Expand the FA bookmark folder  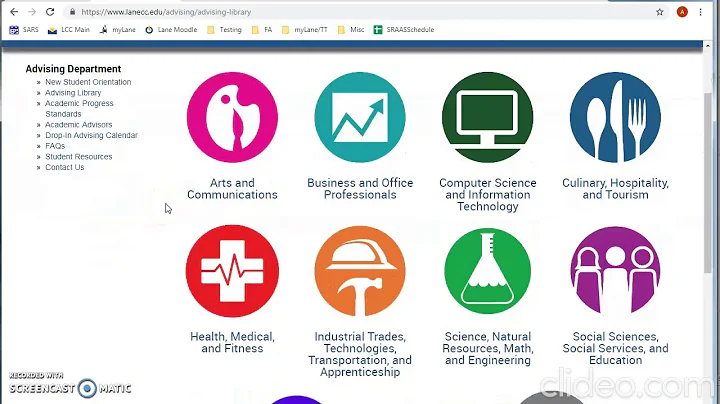tap(262, 30)
